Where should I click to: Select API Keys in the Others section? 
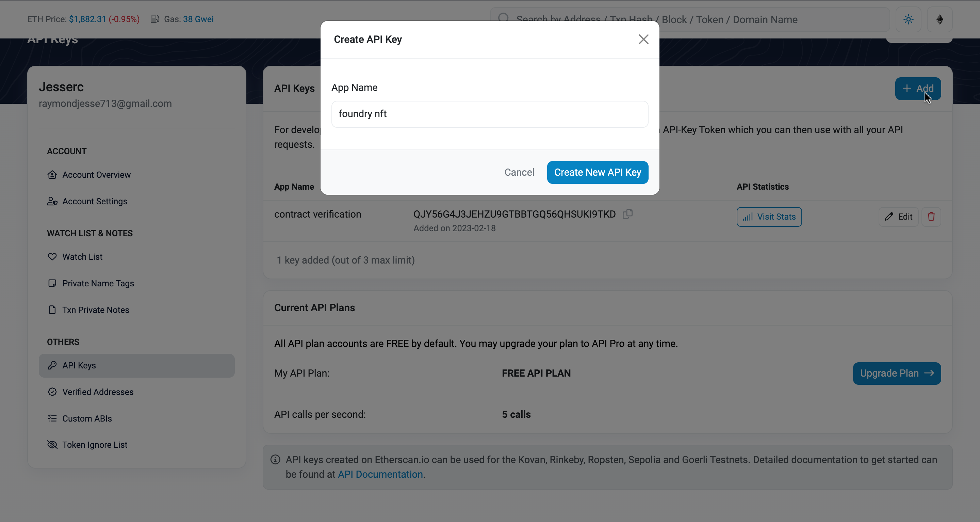[x=79, y=365]
